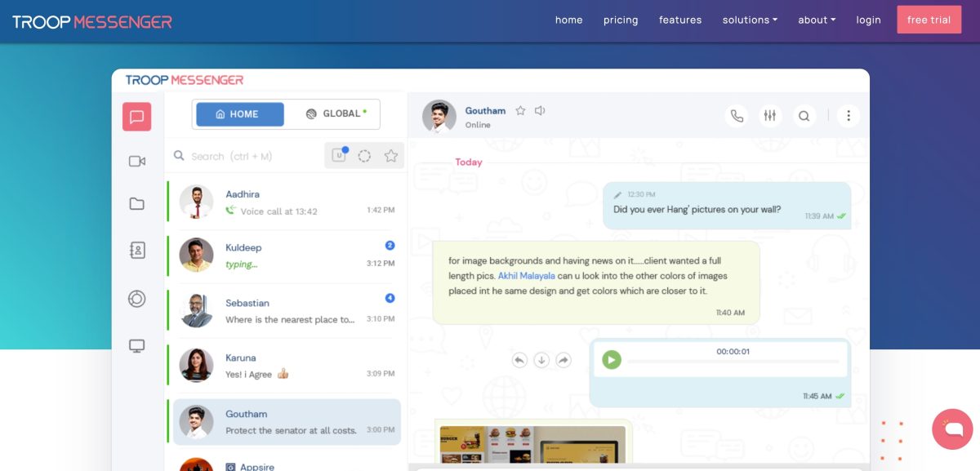Click the dashed circle filter icon
The width and height of the screenshot is (980, 471).
364,156
